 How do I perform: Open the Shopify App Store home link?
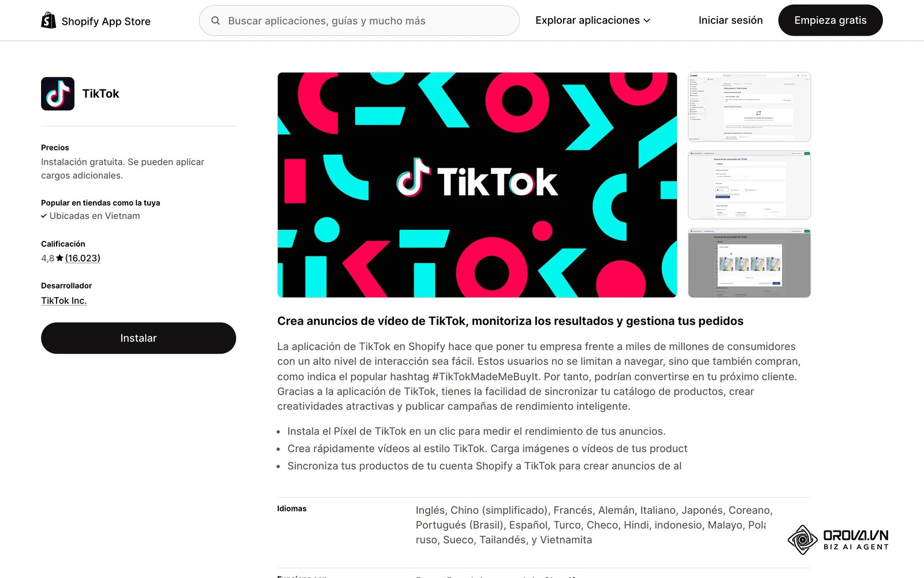coord(96,21)
